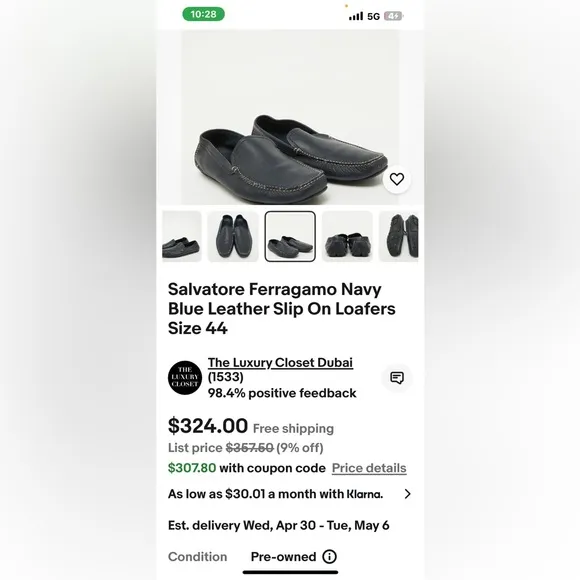580x580 pixels.
Task: Tap the battery indicator in status bar
Action: click(x=394, y=16)
